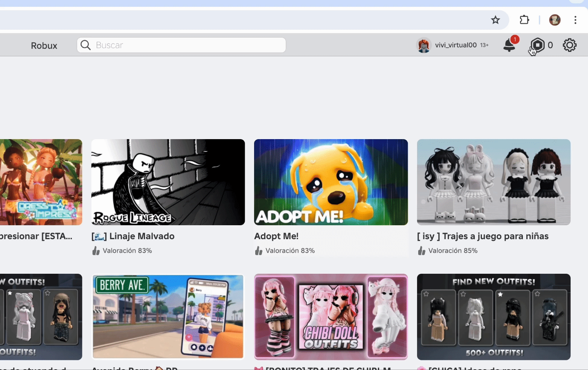
Task: Open the isy matching outfits thumbnail
Action: (x=494, y=182)
